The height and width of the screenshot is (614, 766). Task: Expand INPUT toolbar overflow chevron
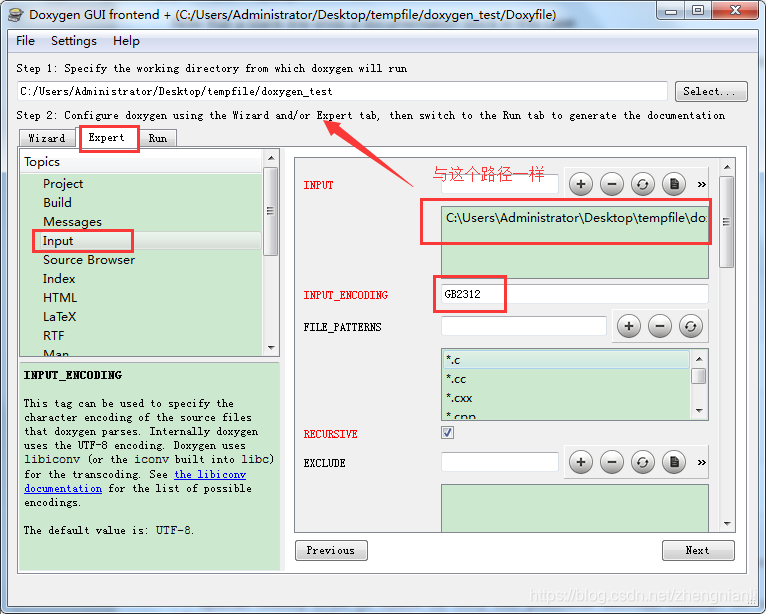pyautogui.click(x=702, y=185)
